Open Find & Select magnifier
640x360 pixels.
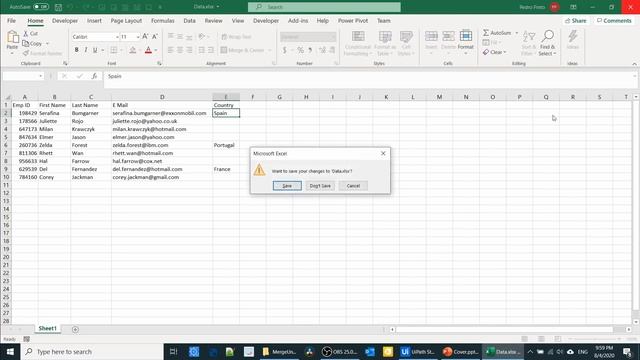(x=547, y=43)
